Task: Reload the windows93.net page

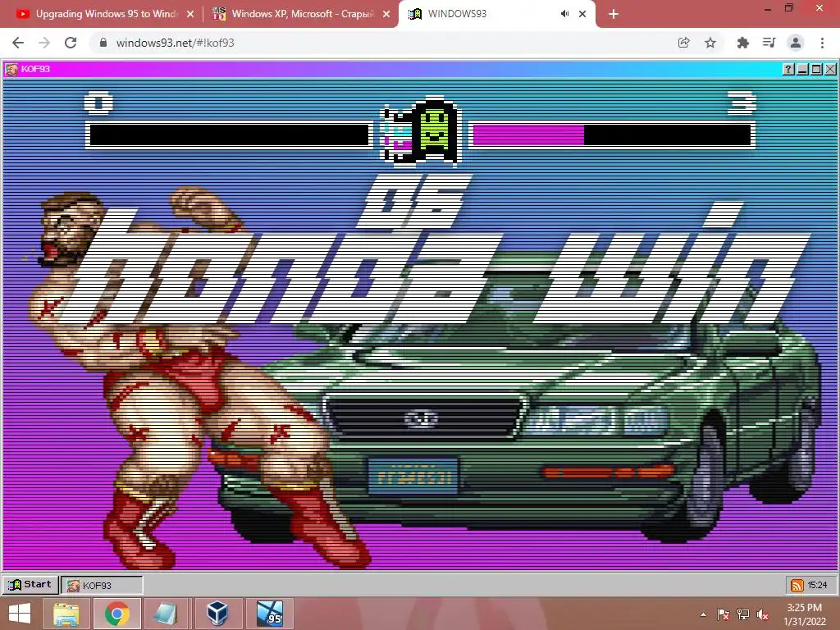Action: coord(71,43)
